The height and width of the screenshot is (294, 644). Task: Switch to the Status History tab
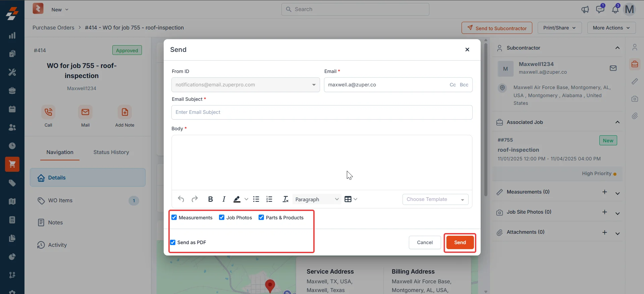(x=111, y=152)
